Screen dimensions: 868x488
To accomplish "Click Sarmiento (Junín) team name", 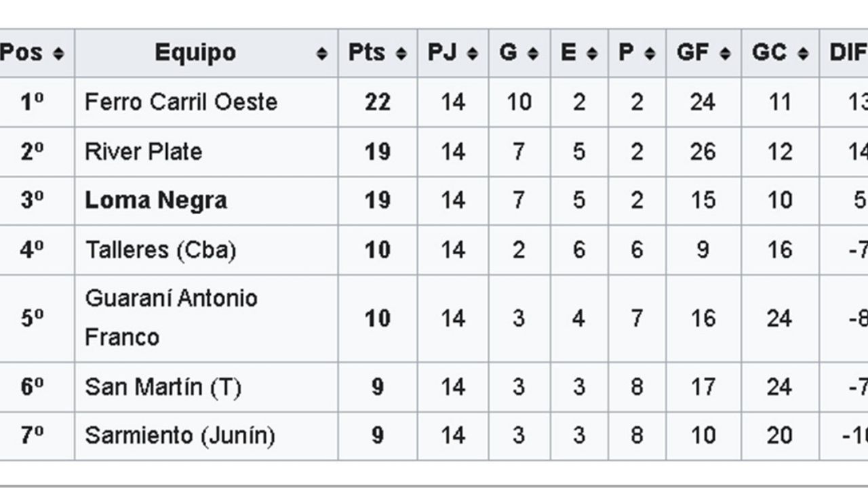I will (x=180, y=436).
